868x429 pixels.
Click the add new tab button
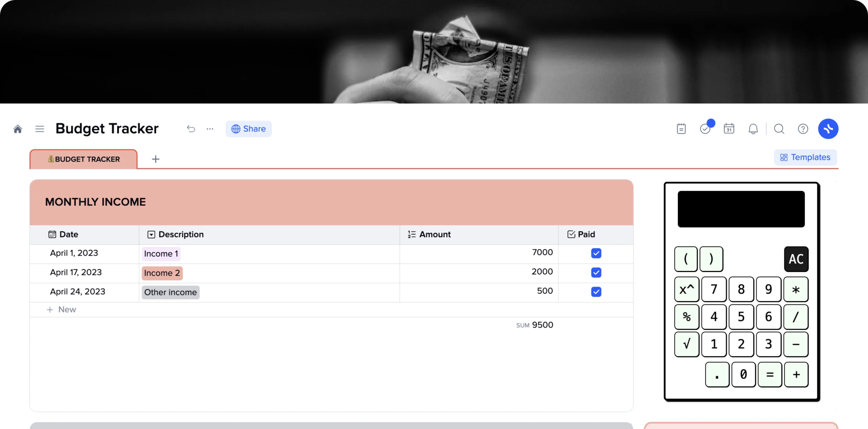pyautogui.click(x=155, y=159)
